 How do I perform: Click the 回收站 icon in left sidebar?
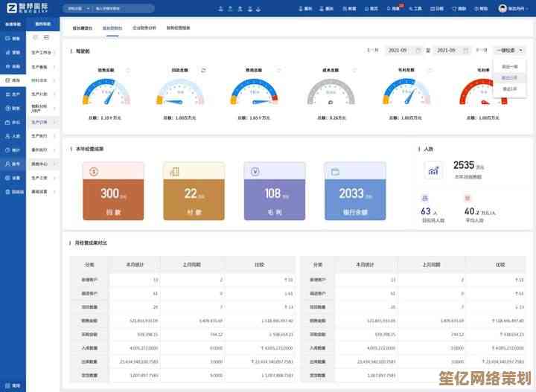point(13,192)
